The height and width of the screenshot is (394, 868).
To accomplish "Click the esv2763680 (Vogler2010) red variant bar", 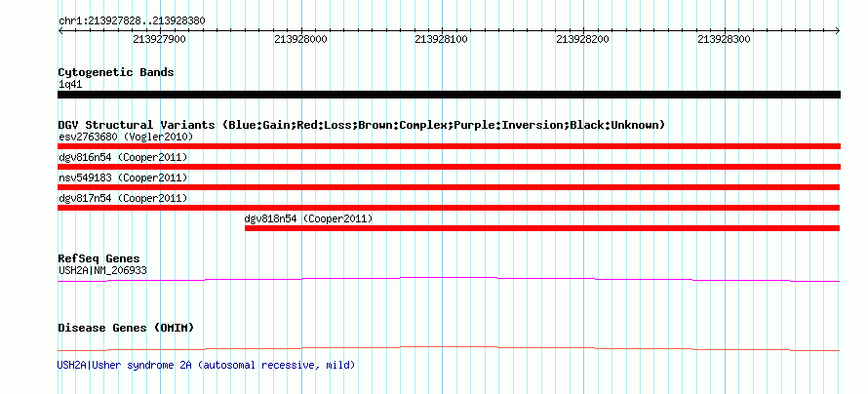I will [449, 146].
